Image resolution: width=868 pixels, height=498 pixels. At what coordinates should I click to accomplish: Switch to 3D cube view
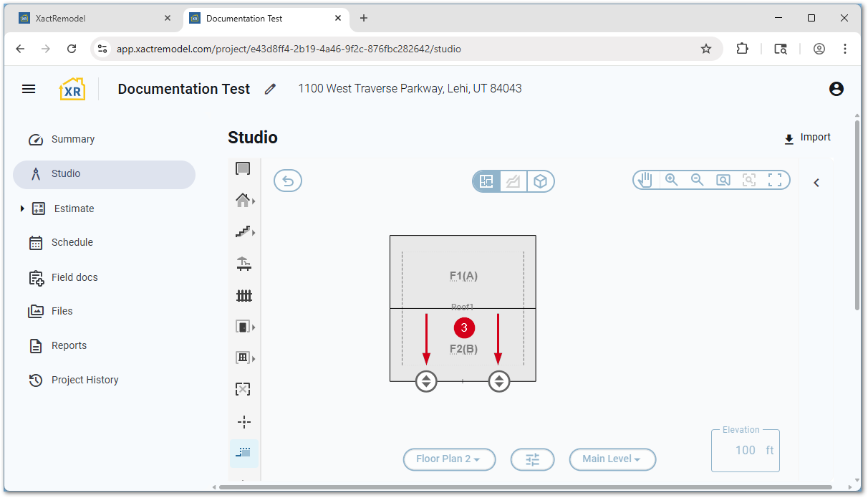(x=541, y=181)
